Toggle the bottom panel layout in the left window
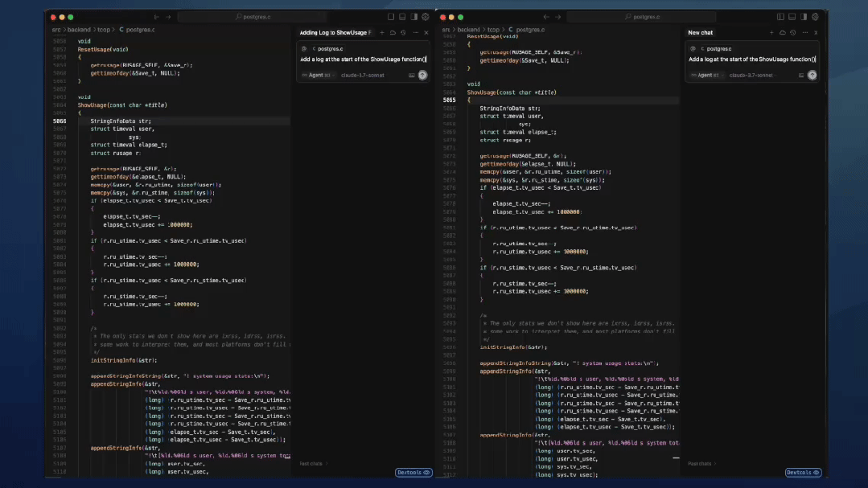The image size is (868, 488). [402, 17]
